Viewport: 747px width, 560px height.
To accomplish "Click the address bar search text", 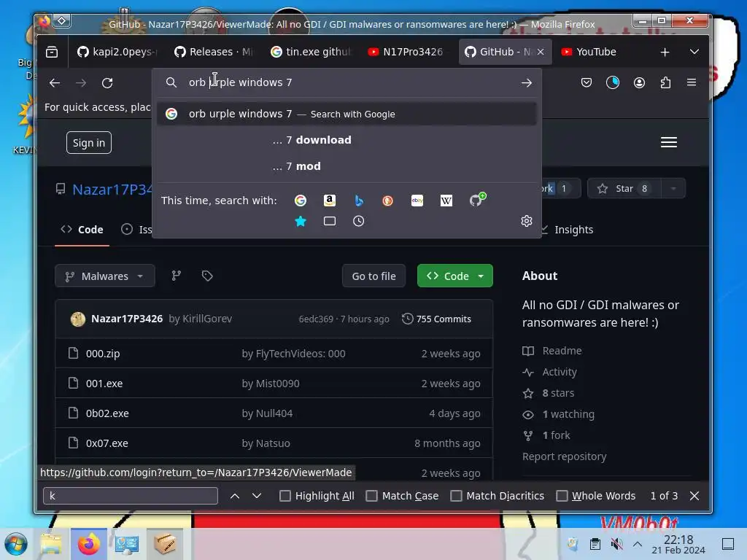I will [x=240, y=82].
